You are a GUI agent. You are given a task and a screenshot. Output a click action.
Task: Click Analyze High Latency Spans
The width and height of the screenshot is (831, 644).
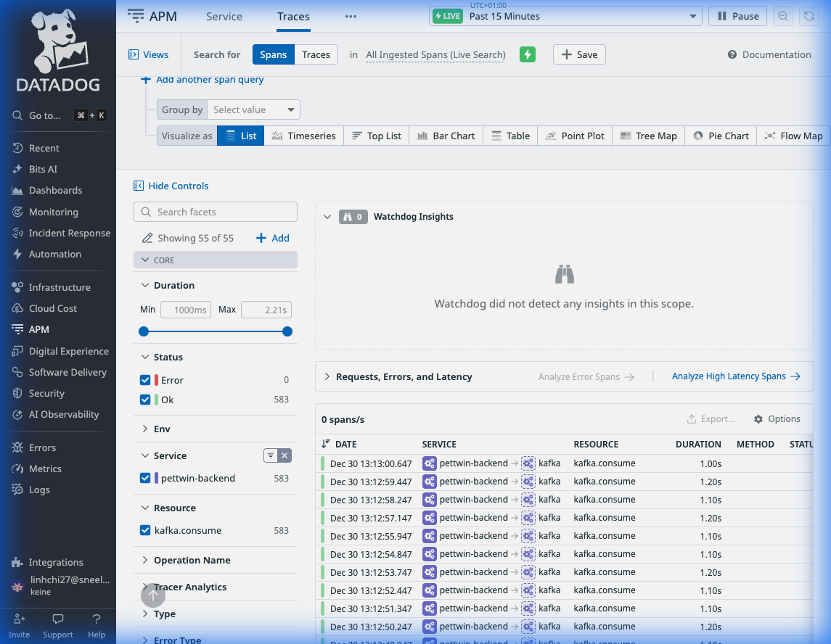tap(736, 376)
